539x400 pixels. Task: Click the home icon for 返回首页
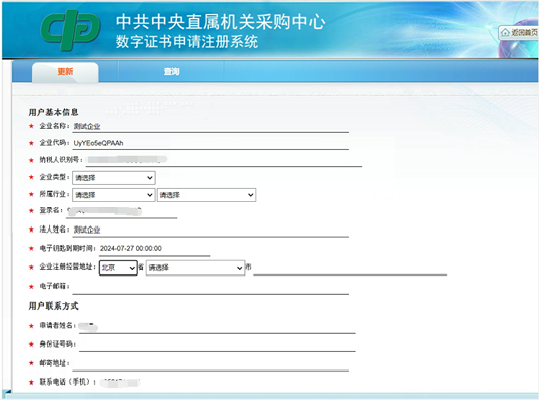point(505,33)
